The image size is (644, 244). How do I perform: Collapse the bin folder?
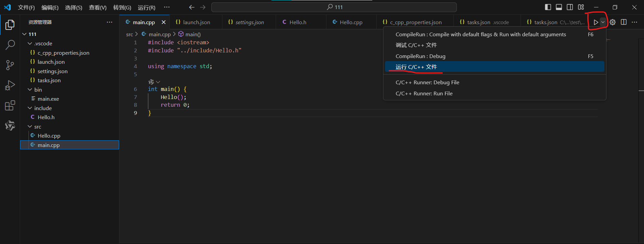click(30, 90)
